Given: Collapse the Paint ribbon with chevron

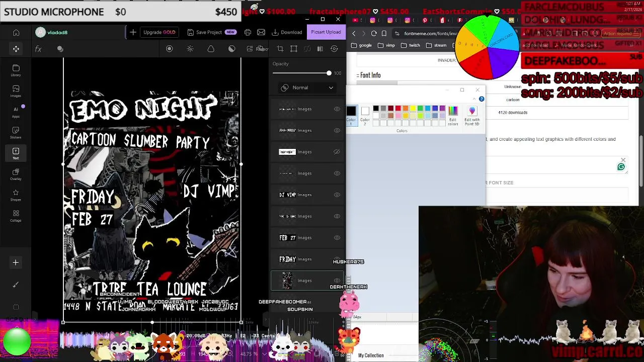Looking at the screenshot, I should coord(474,99).
